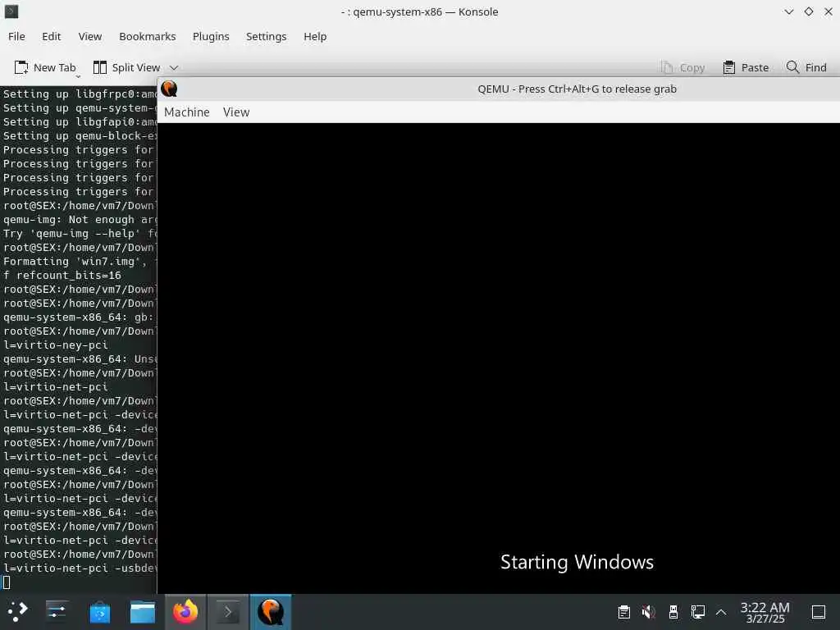Viewport: 840px width, 630px height.
Task: Click the Paste toolbar button
Action: (746, 67)
